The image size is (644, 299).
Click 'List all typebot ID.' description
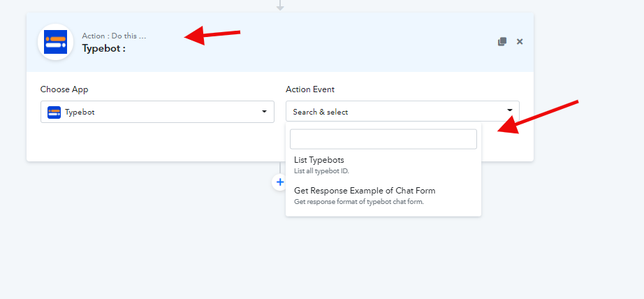tap(321, 171)
